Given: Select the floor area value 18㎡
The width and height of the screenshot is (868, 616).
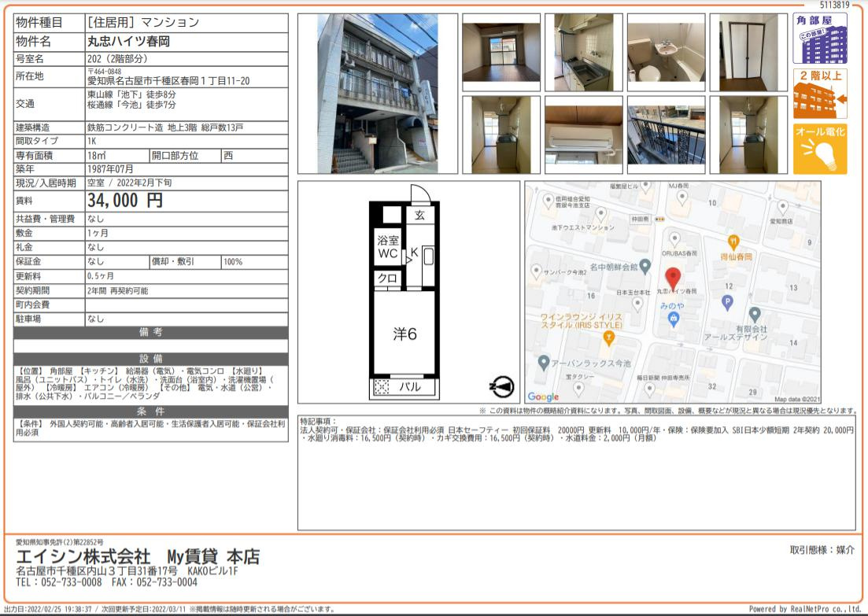Looking at the screenshot, I should pyautogui.click(x=96, y=156).
